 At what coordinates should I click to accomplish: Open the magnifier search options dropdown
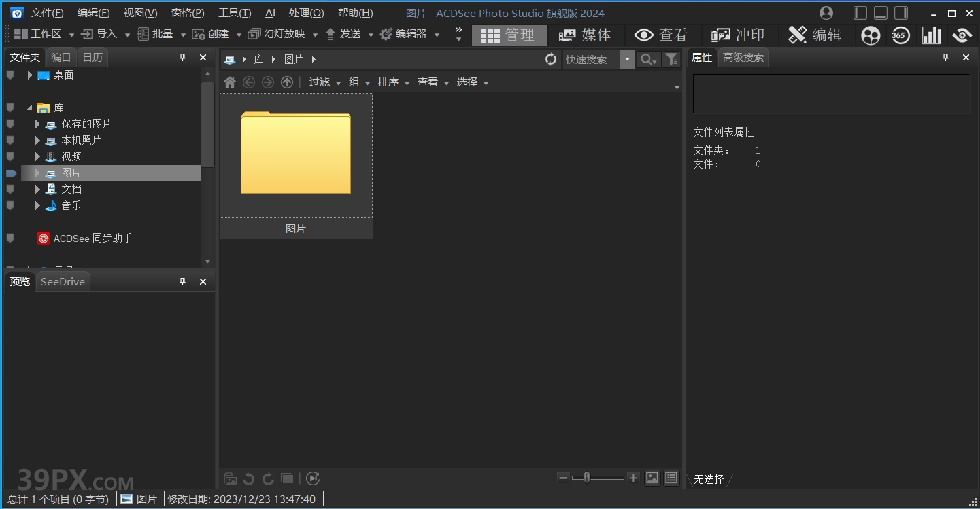pyautogui.click(x=649, y=60)
